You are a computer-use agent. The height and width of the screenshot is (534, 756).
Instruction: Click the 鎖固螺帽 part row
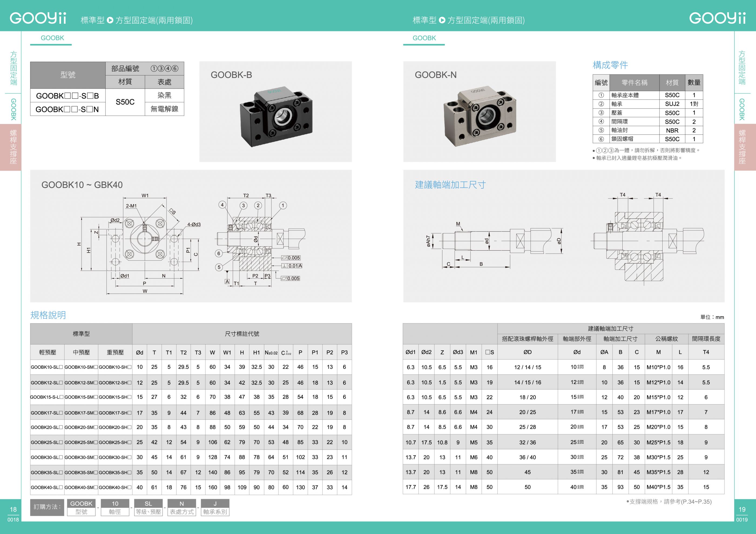pos(648,139)
